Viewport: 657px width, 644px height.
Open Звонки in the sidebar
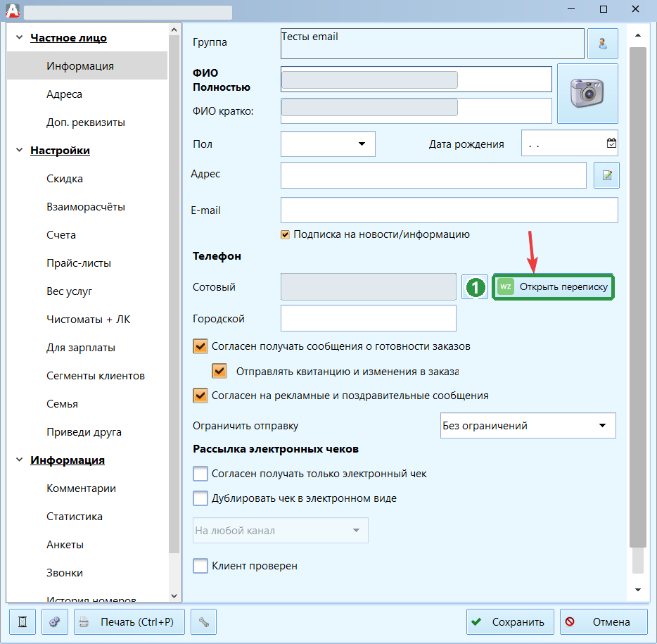point(65,573)
